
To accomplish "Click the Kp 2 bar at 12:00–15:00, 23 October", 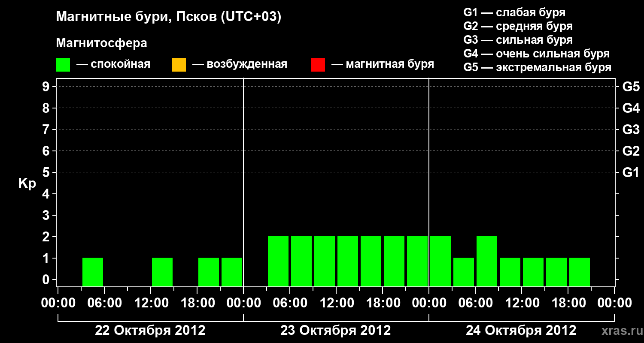I will (x=348, y=261).
